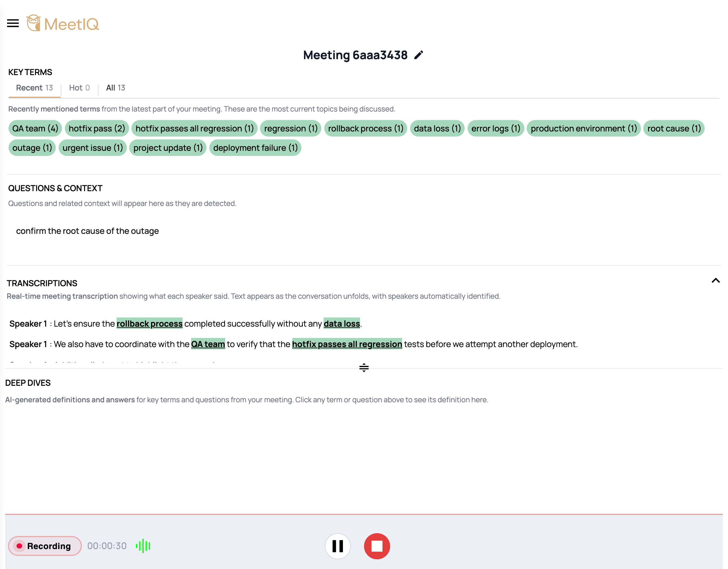This screenshot has width=728, height=569.
Task: Select the project update (1) chip
Action: (x=168, y=148)
